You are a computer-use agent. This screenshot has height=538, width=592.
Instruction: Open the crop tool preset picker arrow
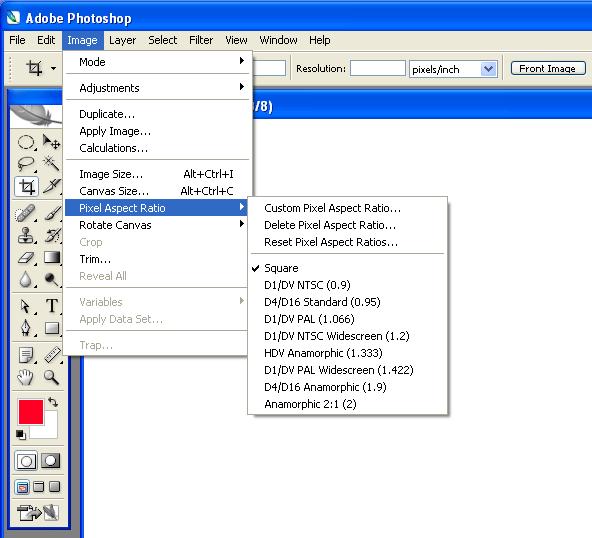tap(54, 68)
